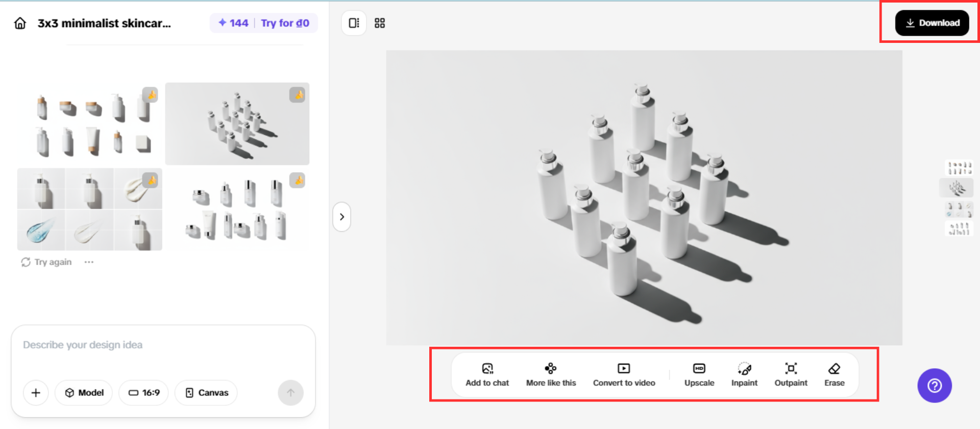980x429 pixels.
Task: Click badge on diagonal bottles thumbnail
Action: pyautogui.click(x=297, y=95)
